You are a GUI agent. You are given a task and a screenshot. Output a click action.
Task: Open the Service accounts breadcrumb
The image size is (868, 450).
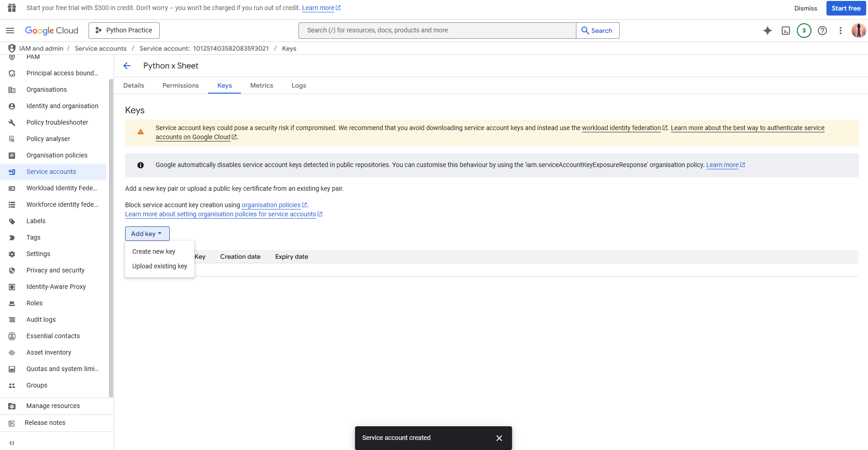tap(100, 48)
